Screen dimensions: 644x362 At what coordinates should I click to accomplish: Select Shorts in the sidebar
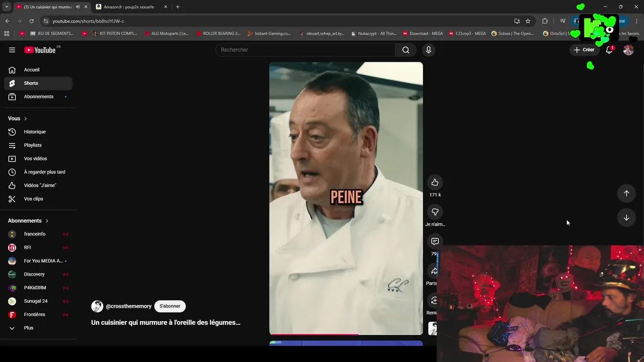38,83
